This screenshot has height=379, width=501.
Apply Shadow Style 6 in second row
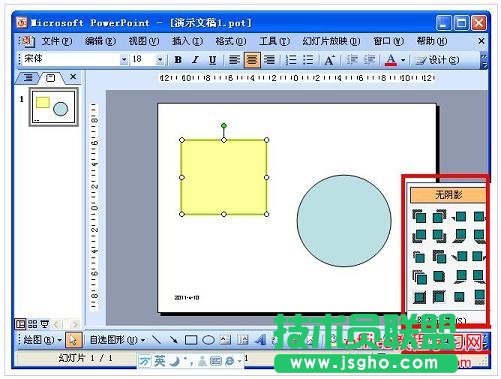[x=439, y=236]
